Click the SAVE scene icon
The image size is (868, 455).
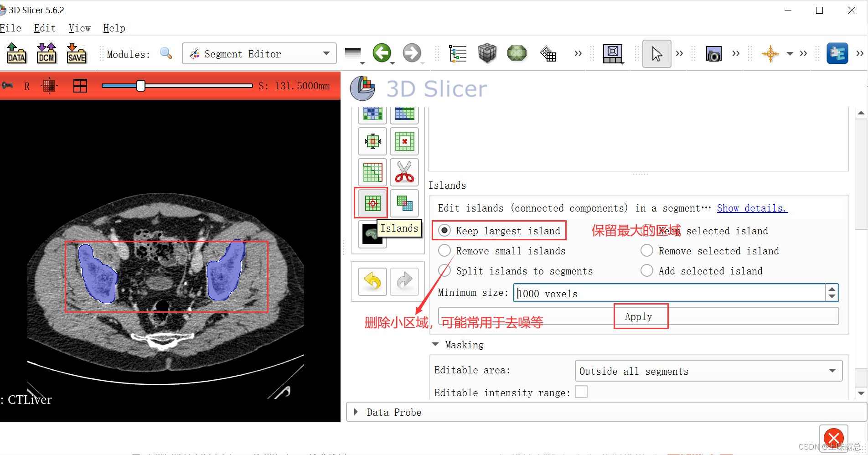click(x=77, y=53)
